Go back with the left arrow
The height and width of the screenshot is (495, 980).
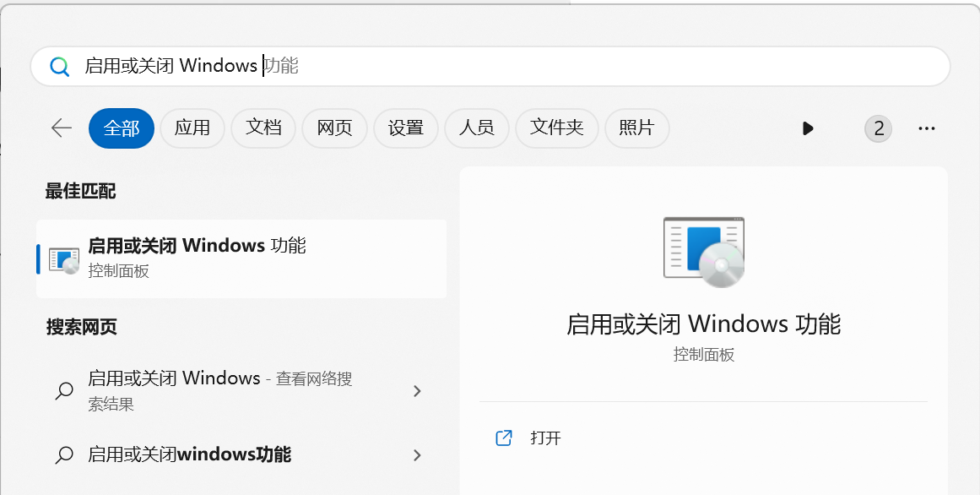62,128
